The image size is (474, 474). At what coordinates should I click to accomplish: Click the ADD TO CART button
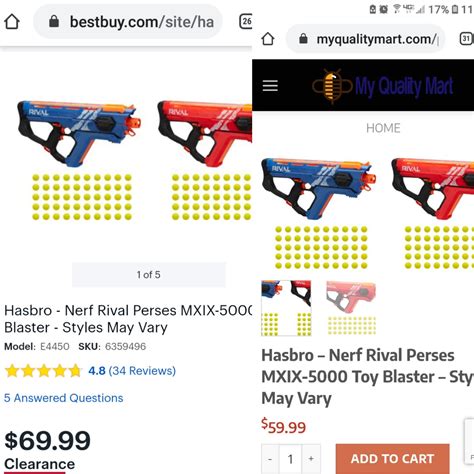click(x=392, y=459)
